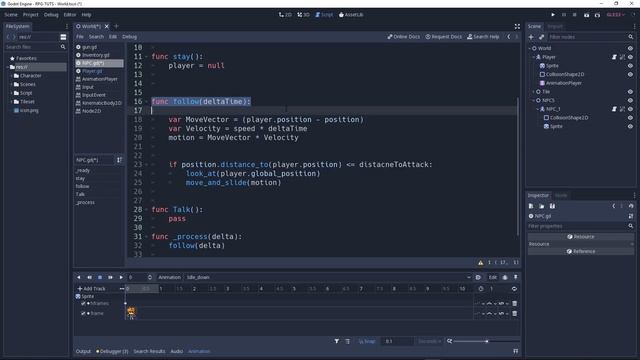Click the animation Edit button

pyautogui.click(x=493, y=278)
